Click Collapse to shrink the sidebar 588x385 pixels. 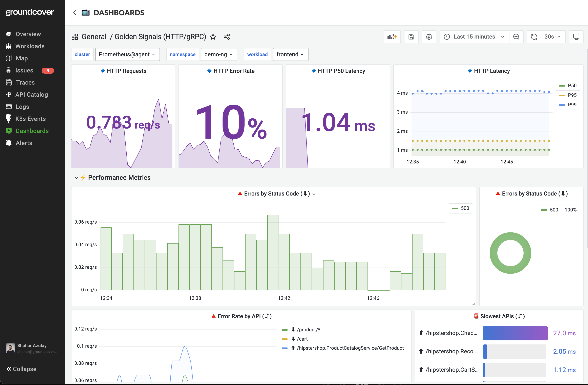(x=21, y=369)
